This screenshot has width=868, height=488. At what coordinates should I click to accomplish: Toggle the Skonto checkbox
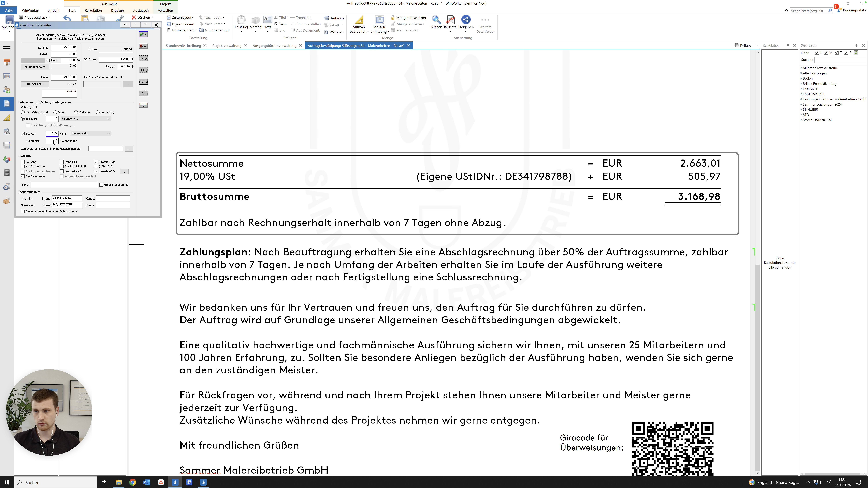[23, 134]
